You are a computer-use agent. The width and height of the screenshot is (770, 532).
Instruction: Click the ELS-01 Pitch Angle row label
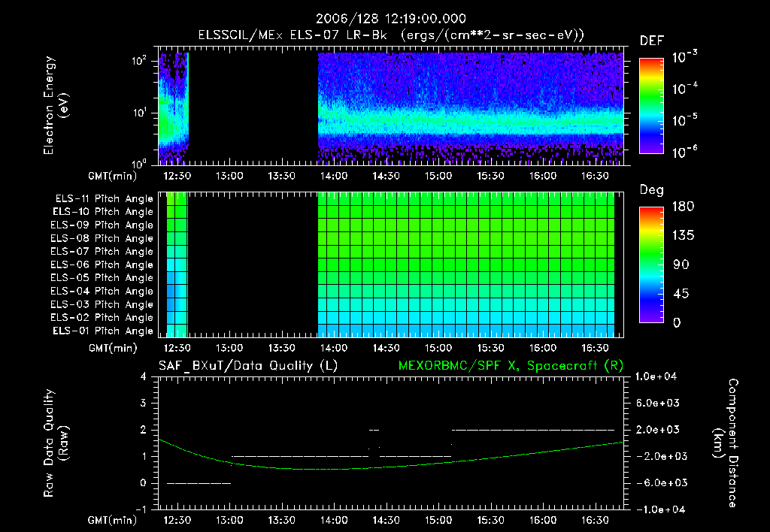[103, 331]
